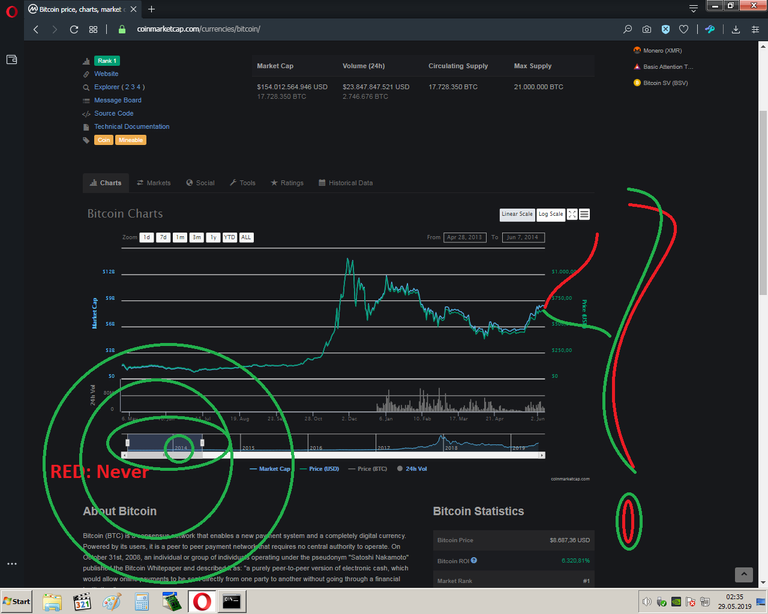Click the page vertical scrollbar thumb
Viewport: 768px width, 614px height.
(x=763, y=203)
